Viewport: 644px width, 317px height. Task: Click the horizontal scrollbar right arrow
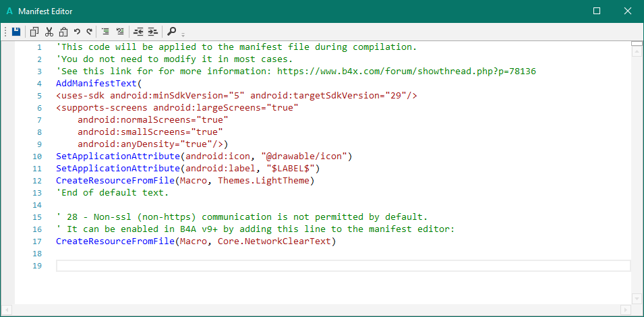626,310
